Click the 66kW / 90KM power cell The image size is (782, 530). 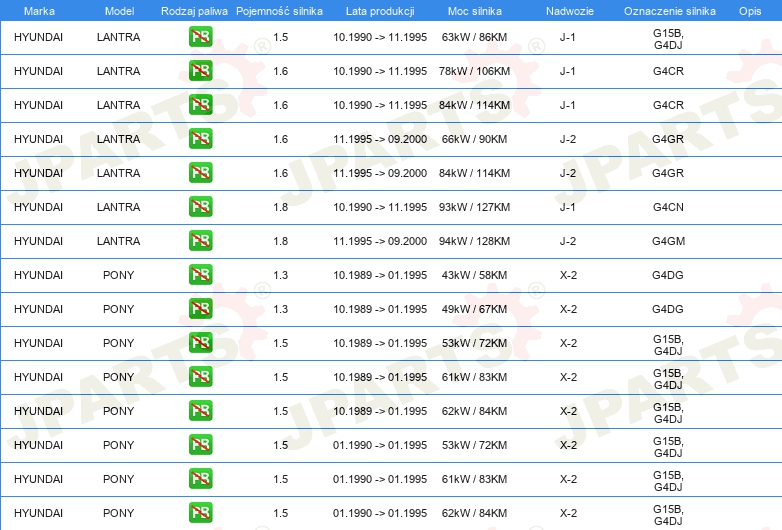point(474,139)
